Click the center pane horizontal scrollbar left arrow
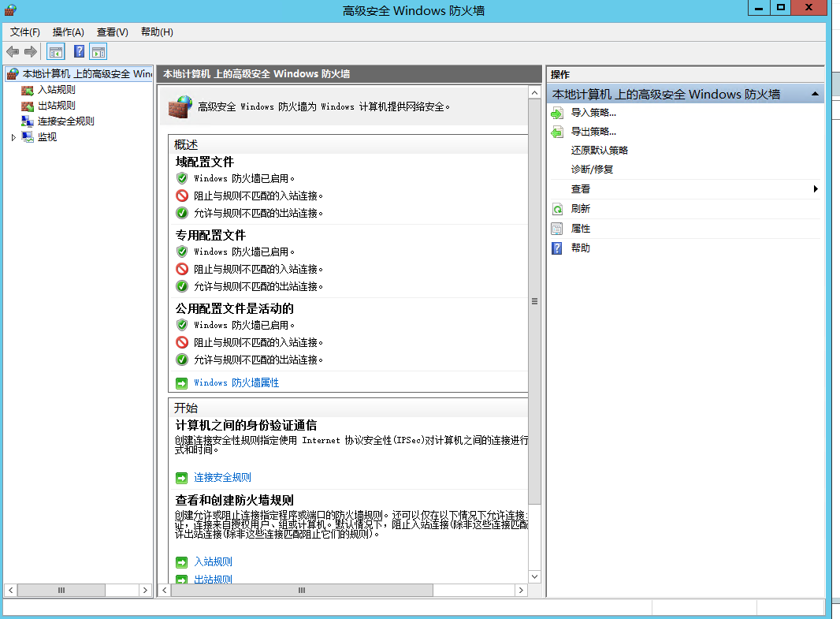Image resolution: width=840 pixels, height=619 pixels. 165,590
